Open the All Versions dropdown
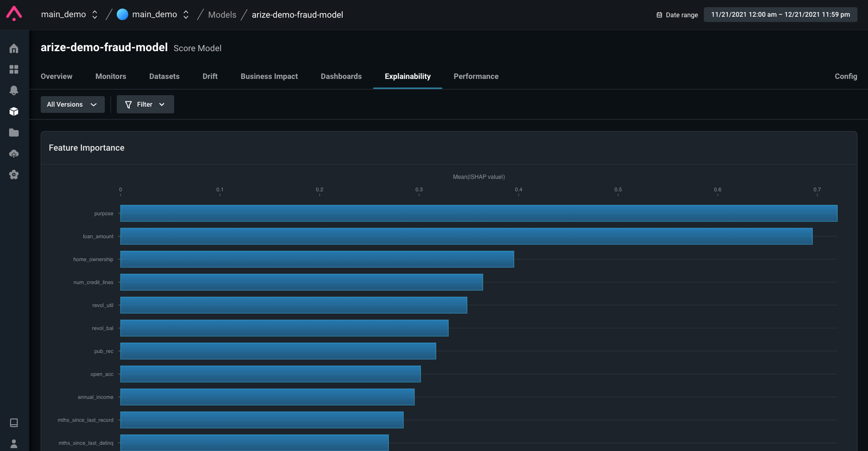Viewport: 868px width, 451px height. 73,104
